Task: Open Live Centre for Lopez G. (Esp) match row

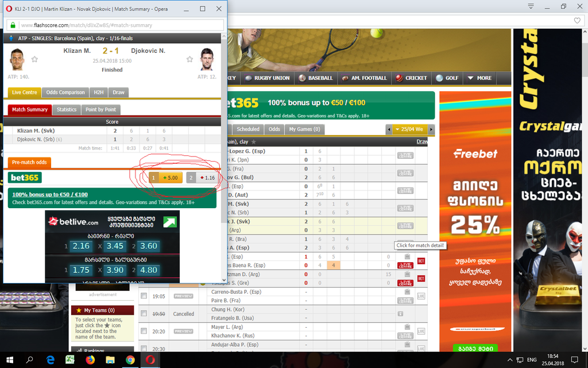Action: (405, 155)
